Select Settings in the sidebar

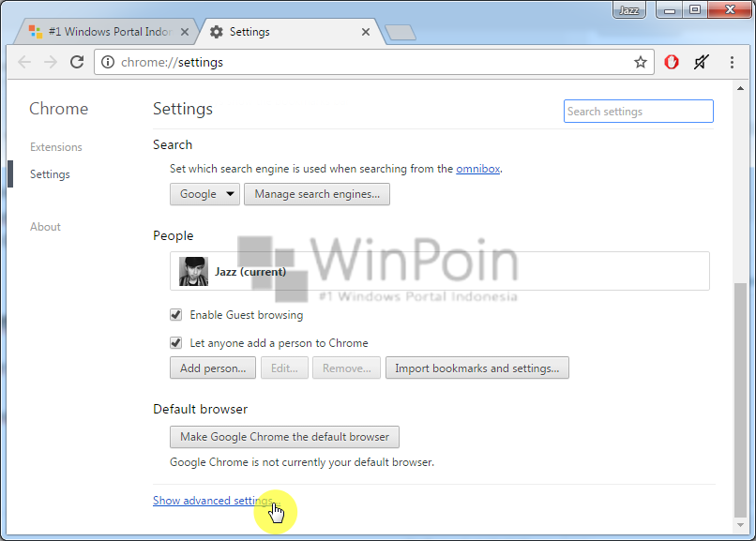coord(50,173)
